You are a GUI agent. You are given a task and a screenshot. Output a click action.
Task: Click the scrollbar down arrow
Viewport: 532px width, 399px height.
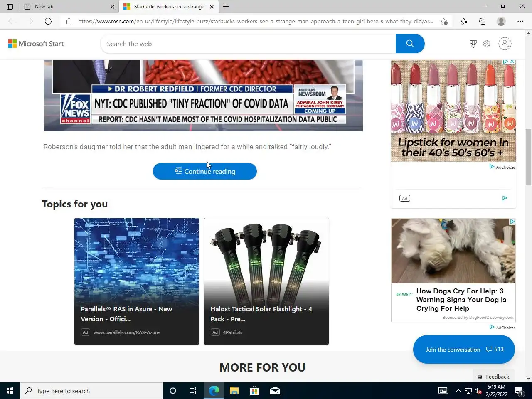coord(529,379)
